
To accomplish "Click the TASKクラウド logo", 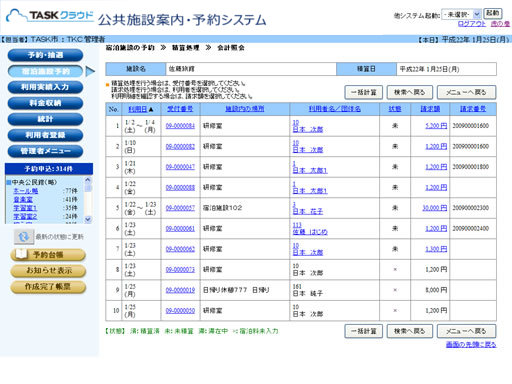I will [x=50, y=16].
